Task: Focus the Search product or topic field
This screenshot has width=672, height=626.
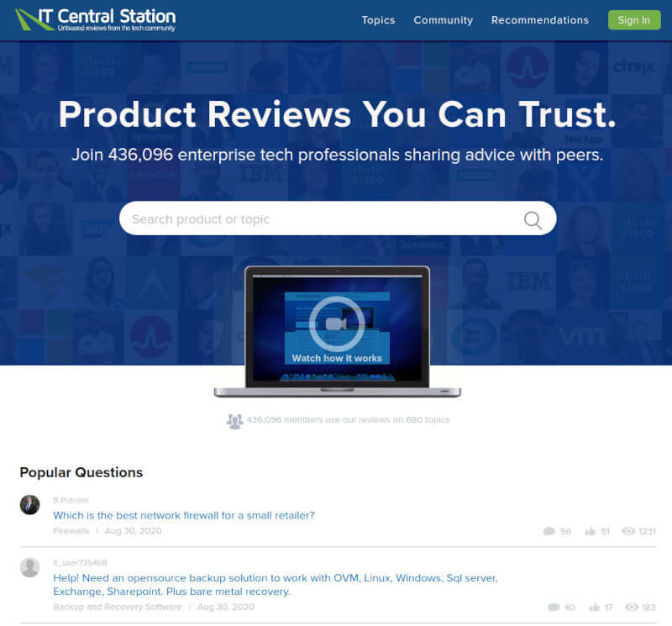Action: click(319, 219)
